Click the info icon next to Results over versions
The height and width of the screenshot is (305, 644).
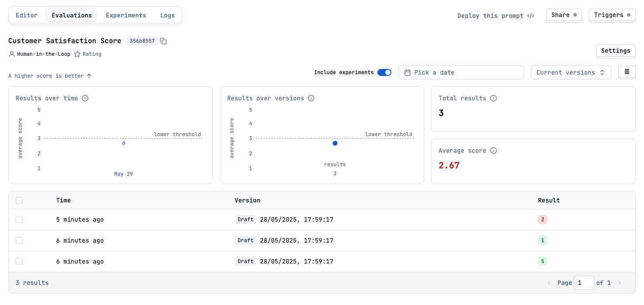pos(311,98)
